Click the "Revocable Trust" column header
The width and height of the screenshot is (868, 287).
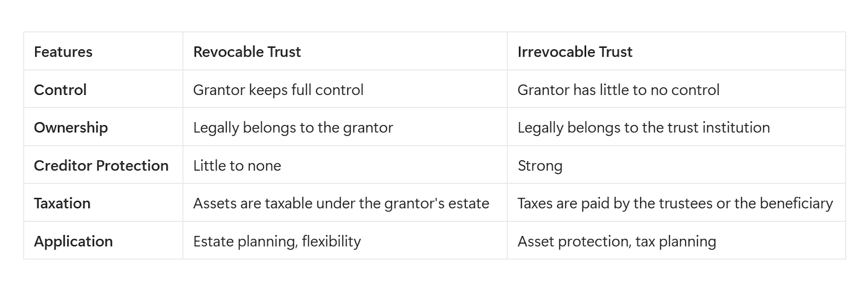(x=247, y=52)
